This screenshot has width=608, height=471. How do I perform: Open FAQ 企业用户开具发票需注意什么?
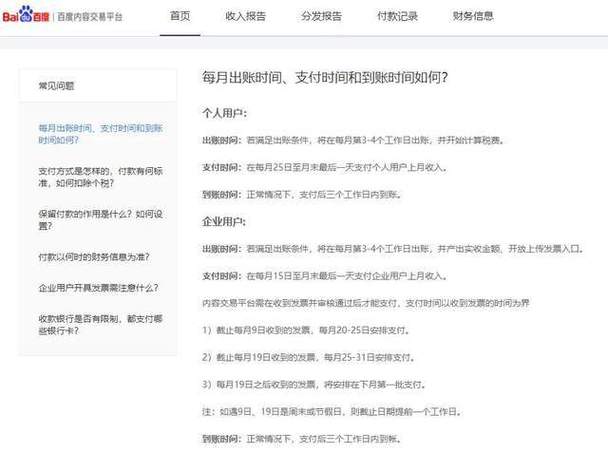(x=98, y=288)
